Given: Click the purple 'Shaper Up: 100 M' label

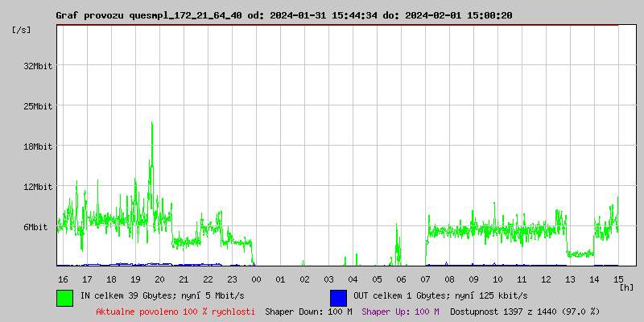Looking at the screenshot, I should pos(400,312).
